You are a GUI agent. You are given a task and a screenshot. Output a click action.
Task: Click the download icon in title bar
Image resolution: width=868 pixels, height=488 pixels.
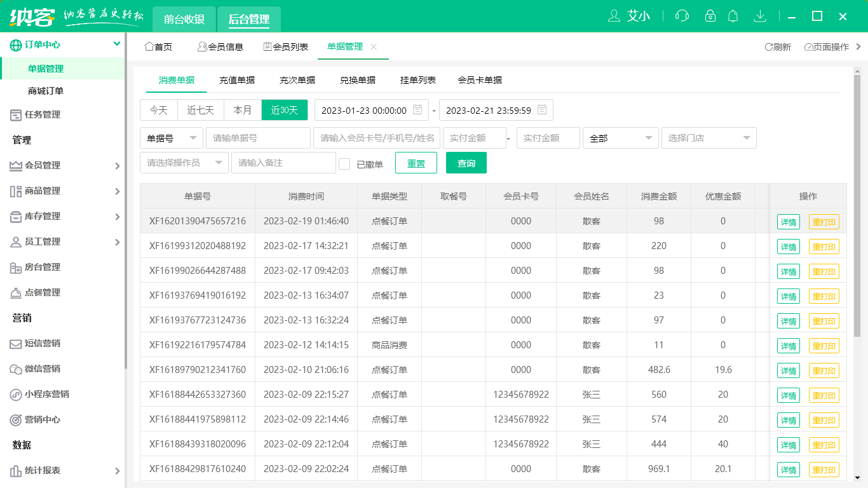click(x=759, y=17)
